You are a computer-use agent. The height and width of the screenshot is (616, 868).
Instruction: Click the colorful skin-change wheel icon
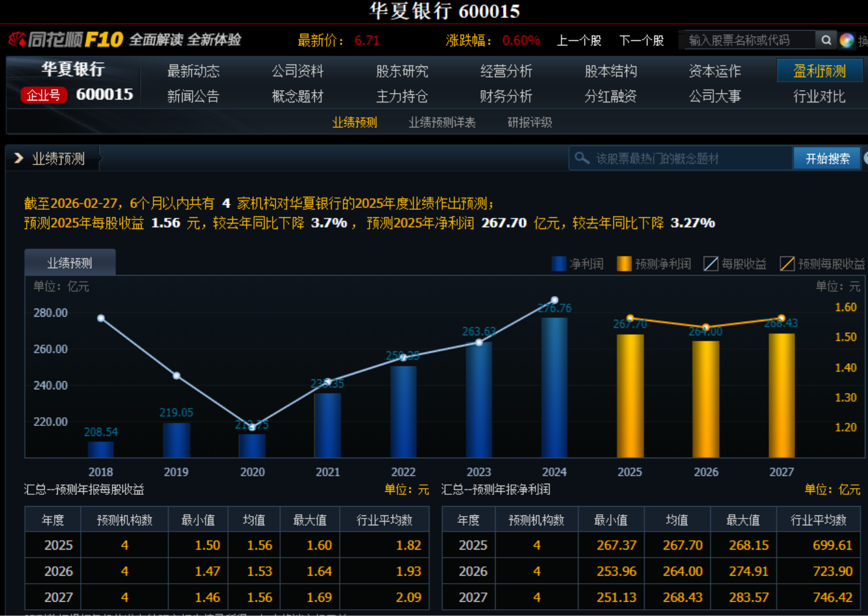coord(846,40)
